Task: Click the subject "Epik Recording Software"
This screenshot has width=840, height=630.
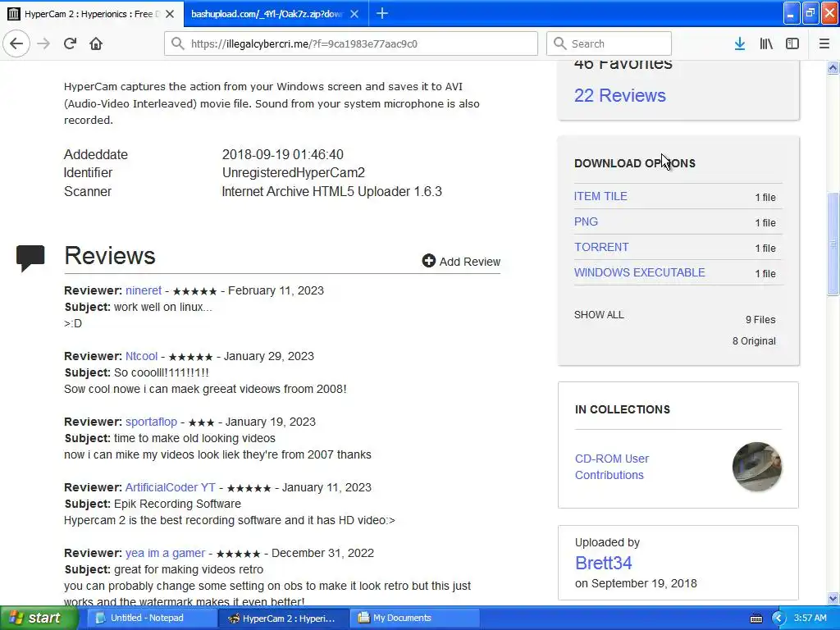Action: [x=177, y=504]
